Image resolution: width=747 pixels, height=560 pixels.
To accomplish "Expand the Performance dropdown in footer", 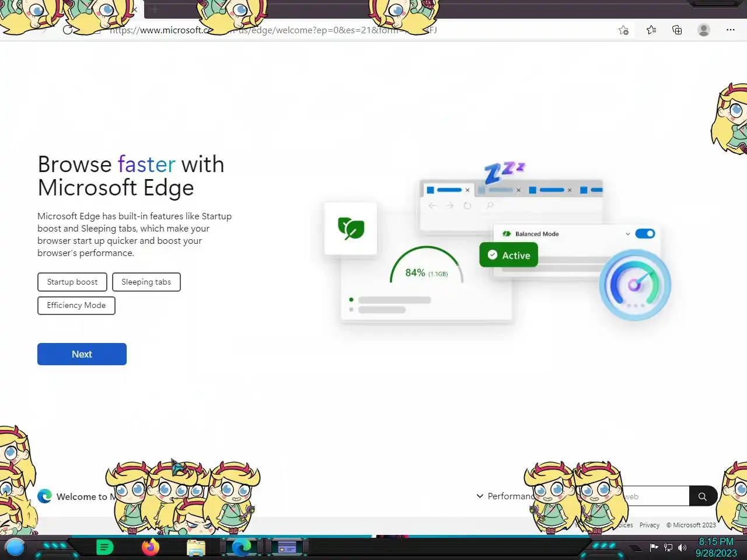I will tap(505, 496).
